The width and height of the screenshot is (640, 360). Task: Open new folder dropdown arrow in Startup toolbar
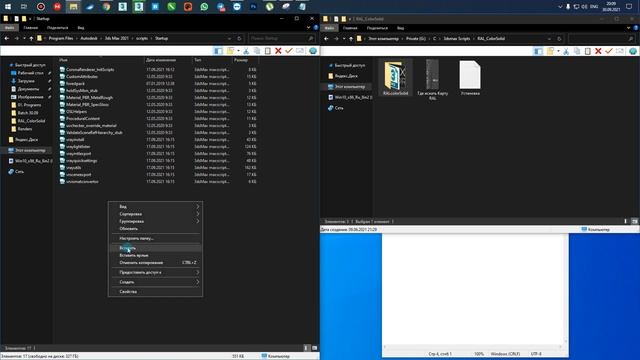click(x=238, y=51)
